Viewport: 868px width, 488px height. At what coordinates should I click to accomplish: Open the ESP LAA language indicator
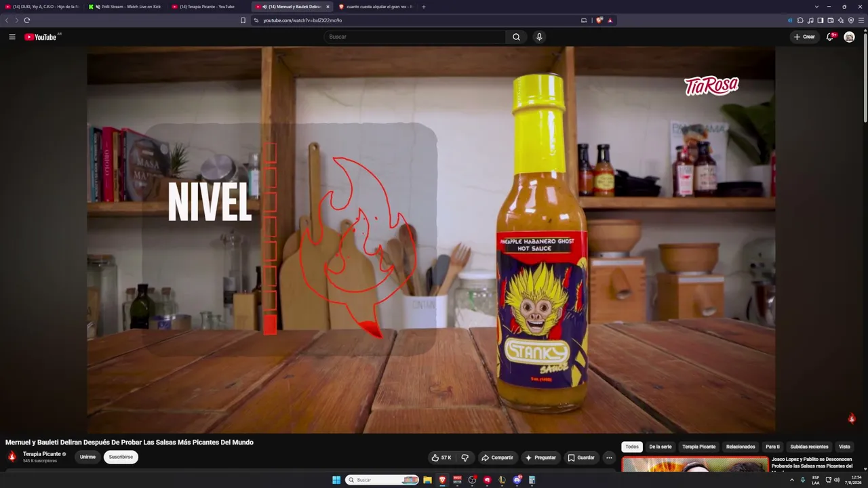pyautogui.click(x=816, y=480)
